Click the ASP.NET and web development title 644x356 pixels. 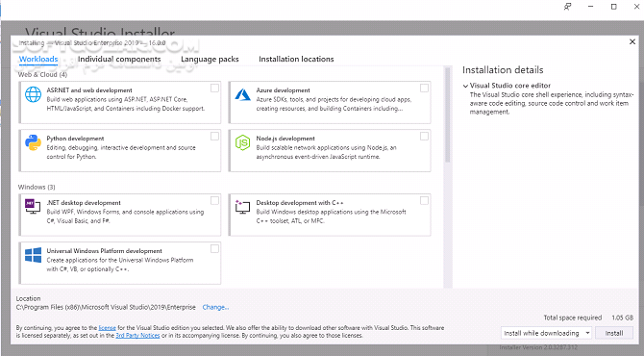pos(89,90)
